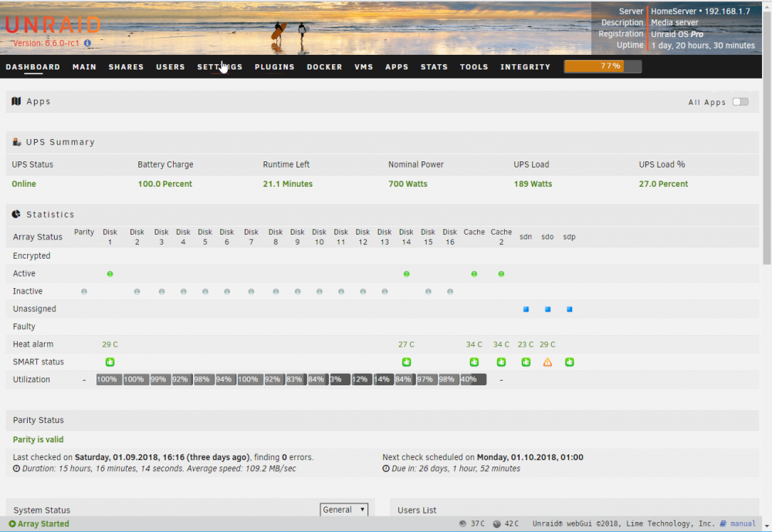
Task: Open the System Status General dropdown
Action: pyautogui.click(x=344, y=510)
